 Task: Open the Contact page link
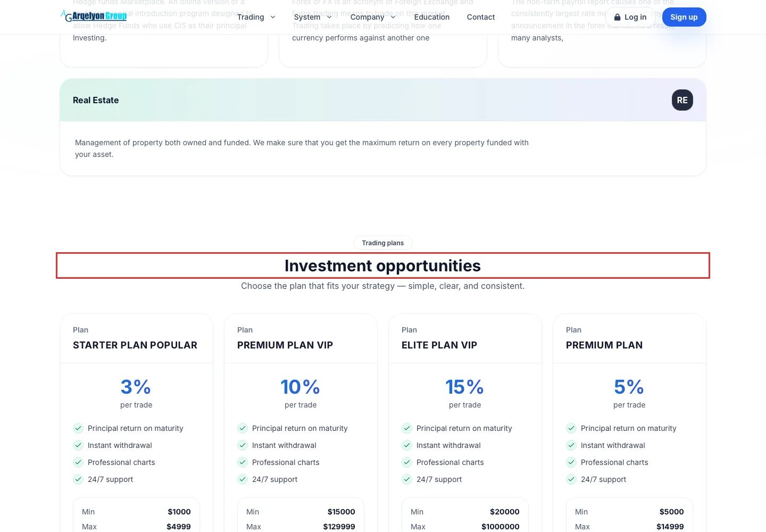[481, 17]
